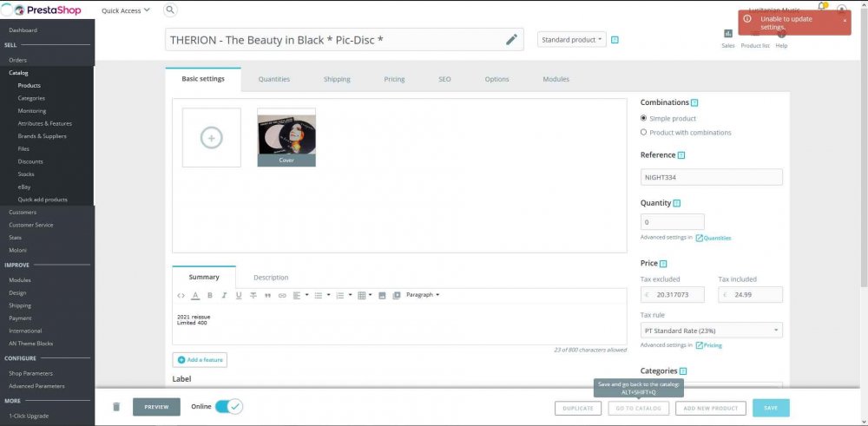
Task: Click the pencil icon beside product name
Action: (511, 39)
